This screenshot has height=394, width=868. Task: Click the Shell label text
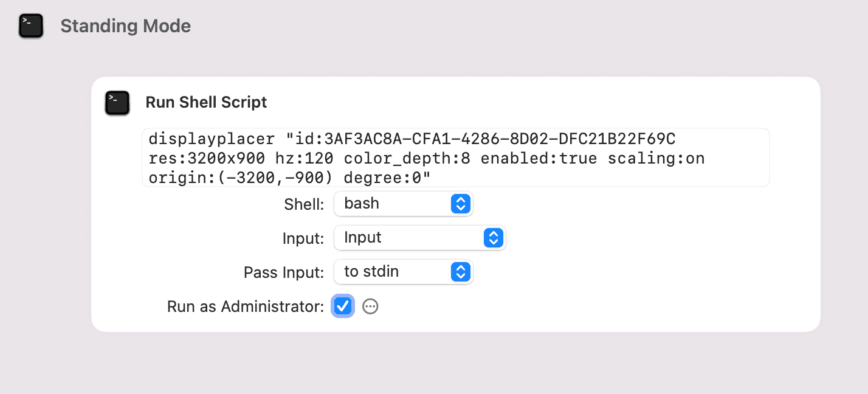(304, 204)
